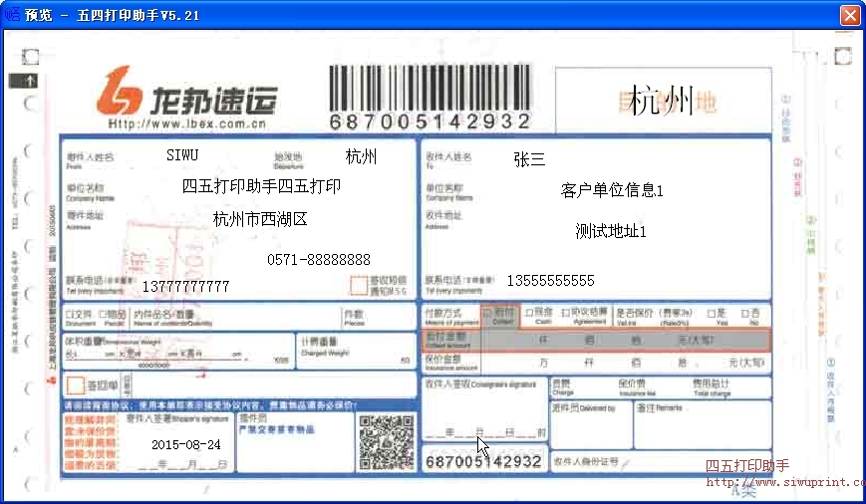866x504 pixels.
Task: Close the 五四打印助手 preview window
Action: (850, 15)
